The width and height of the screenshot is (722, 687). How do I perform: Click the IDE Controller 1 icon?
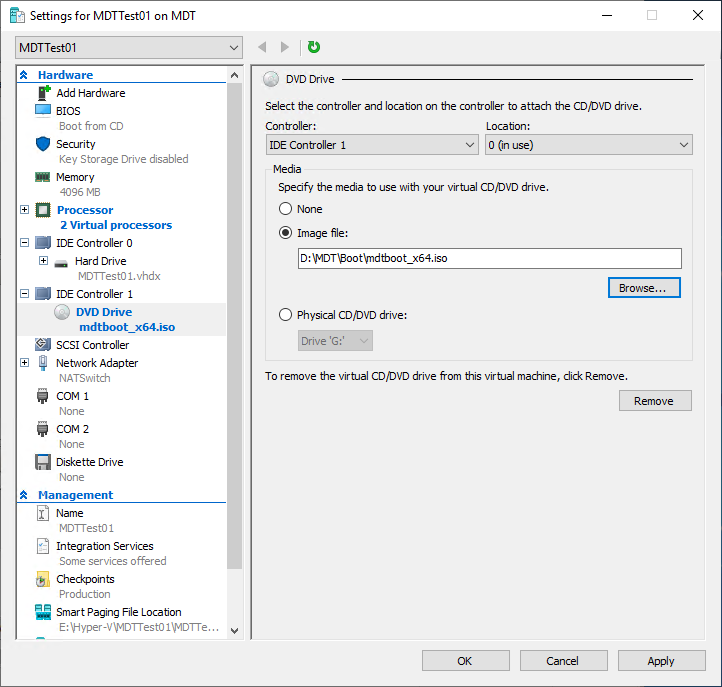point(43,294)
